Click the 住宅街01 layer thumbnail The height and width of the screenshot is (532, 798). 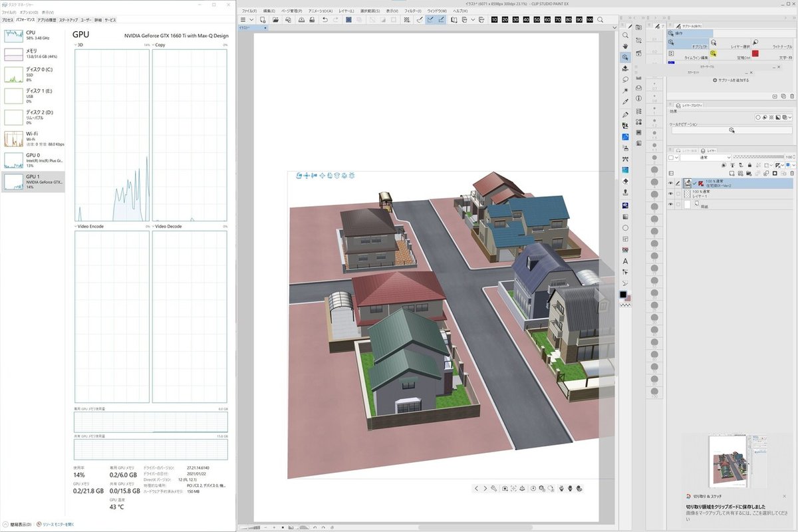pos(688,183)
